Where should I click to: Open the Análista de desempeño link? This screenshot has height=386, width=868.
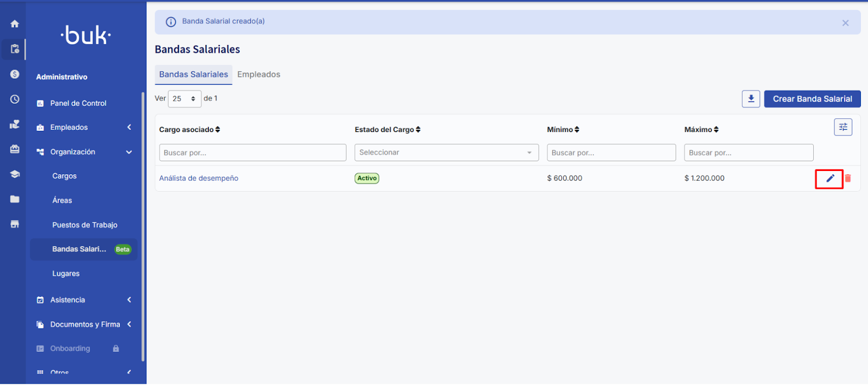click(199, 179)
